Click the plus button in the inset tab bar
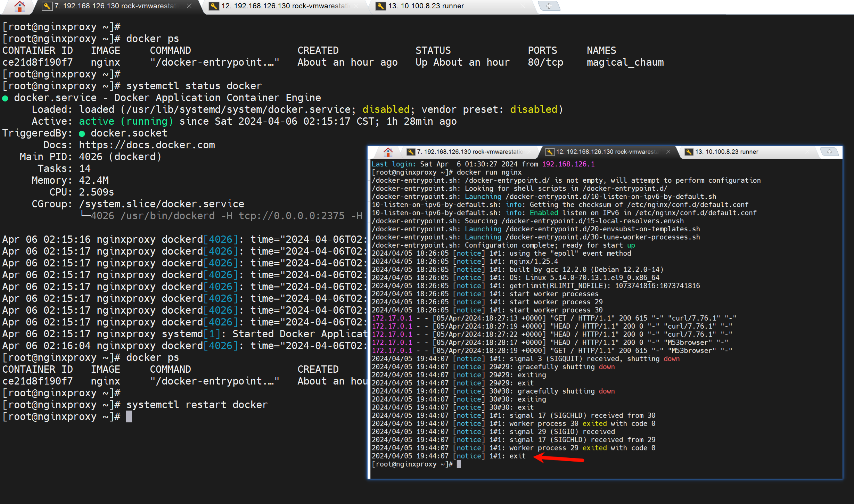 (x=829, y=151)
